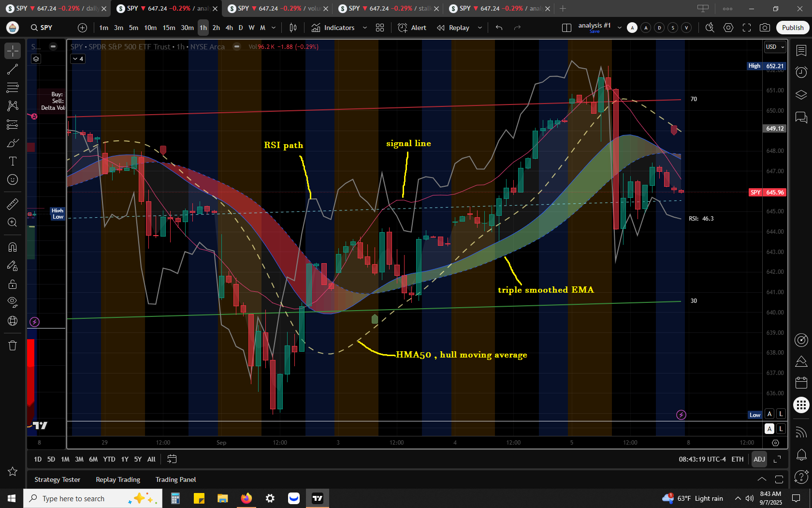
Task: Change the ETH trading session
Action: 738,459
